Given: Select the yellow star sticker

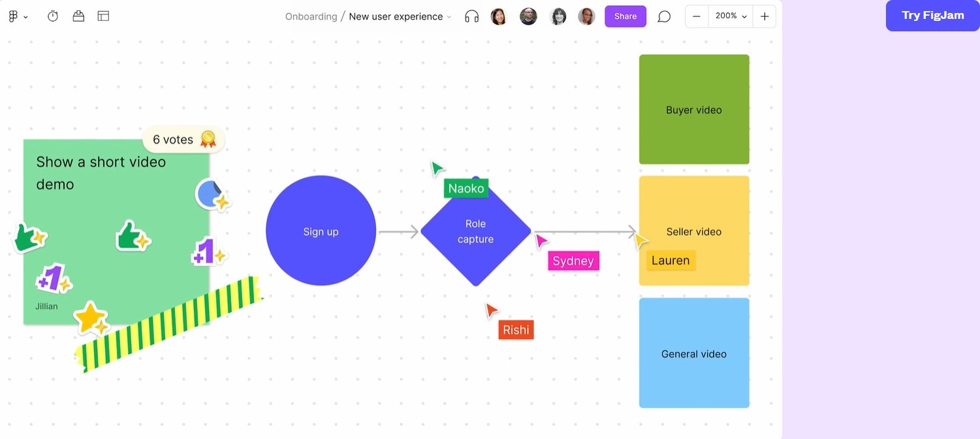Looking at the screenshot, I should (x=91, y=318).
